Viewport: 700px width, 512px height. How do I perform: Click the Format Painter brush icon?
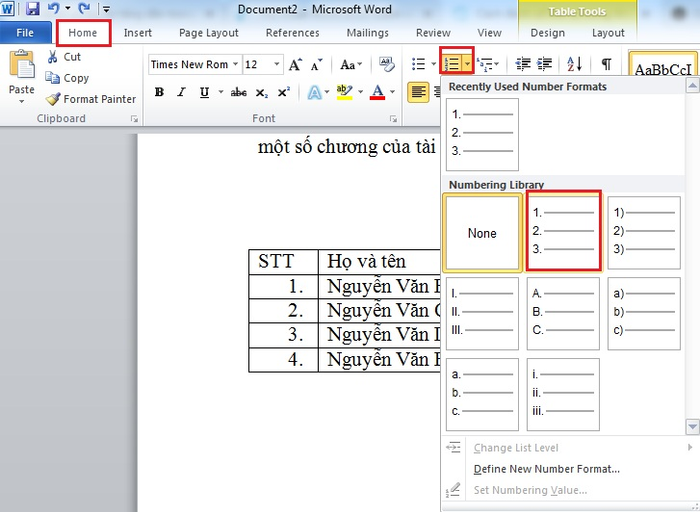(53, 99)
